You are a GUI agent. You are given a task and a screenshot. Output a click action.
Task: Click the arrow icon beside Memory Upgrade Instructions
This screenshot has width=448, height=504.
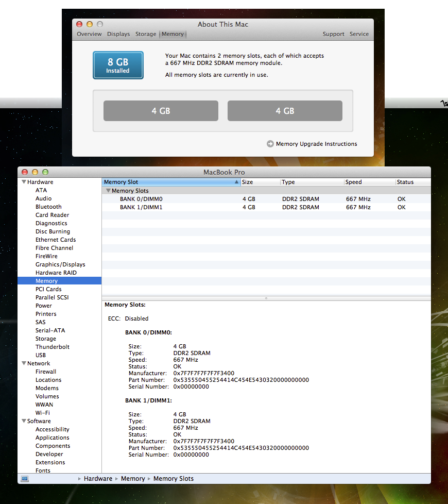click(x=270, y=144)
